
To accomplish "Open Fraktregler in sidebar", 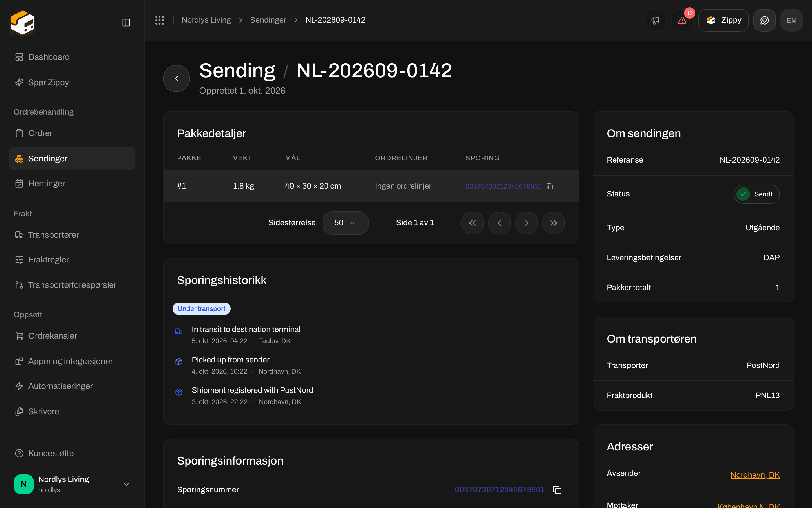I will [72, 260].
